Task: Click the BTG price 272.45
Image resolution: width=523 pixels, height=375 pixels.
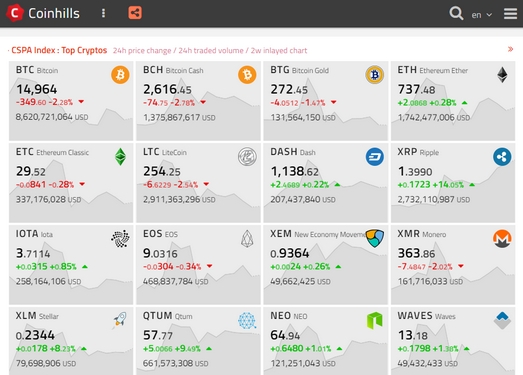Action: pos(289,89)
